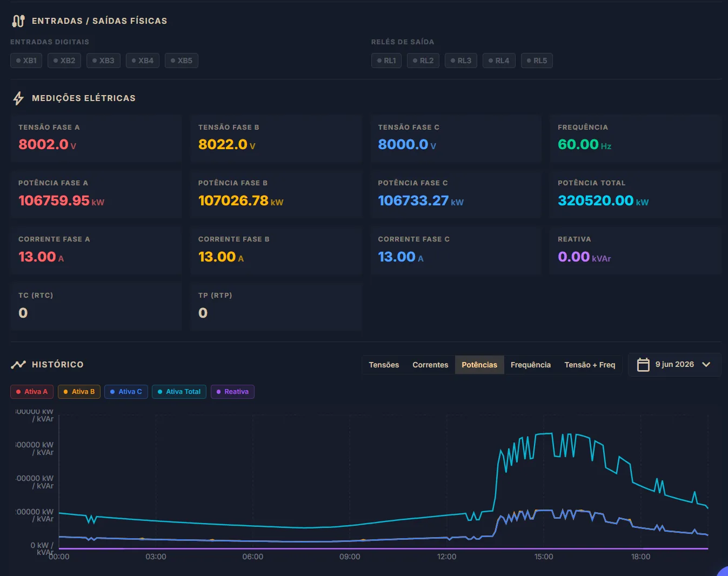Click the XB1 digital input indicator

coord(26,61)
